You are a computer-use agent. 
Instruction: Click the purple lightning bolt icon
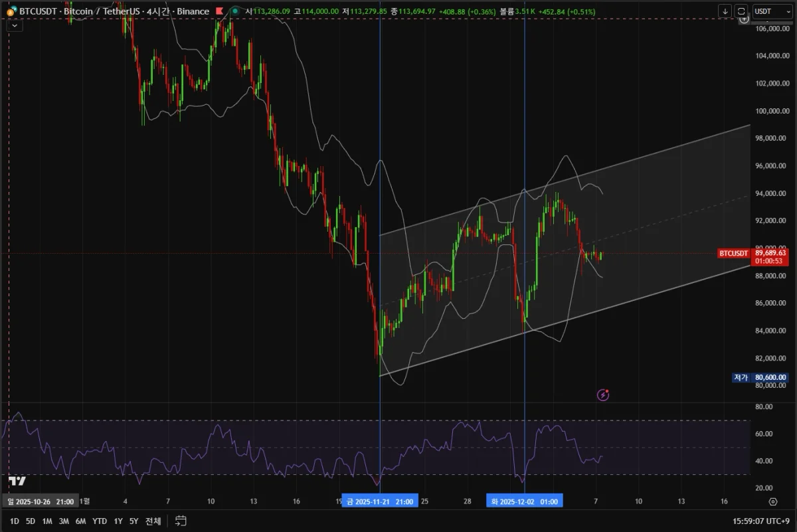(603, 395)
